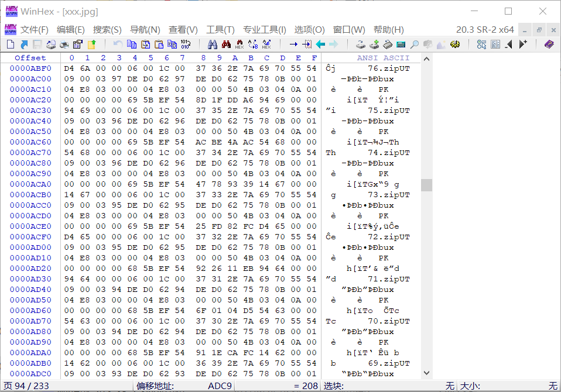Open the position manager list icon
Image resolution: width=561 pixels, height=392 pixels.
[495, 44]
